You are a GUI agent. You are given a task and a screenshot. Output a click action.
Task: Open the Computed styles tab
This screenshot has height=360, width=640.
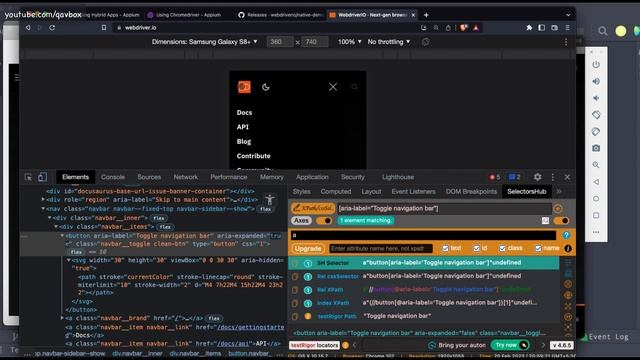pos(336,191)
